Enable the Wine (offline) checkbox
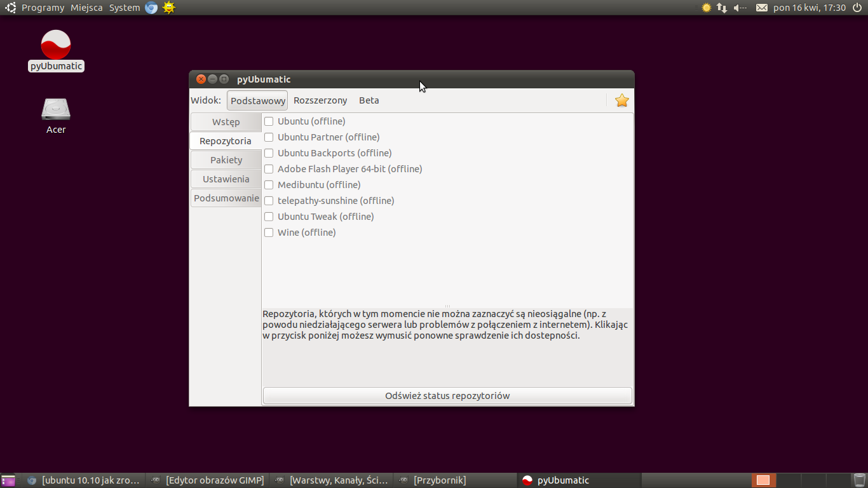 pyautogui.click(x=269, y=233)
